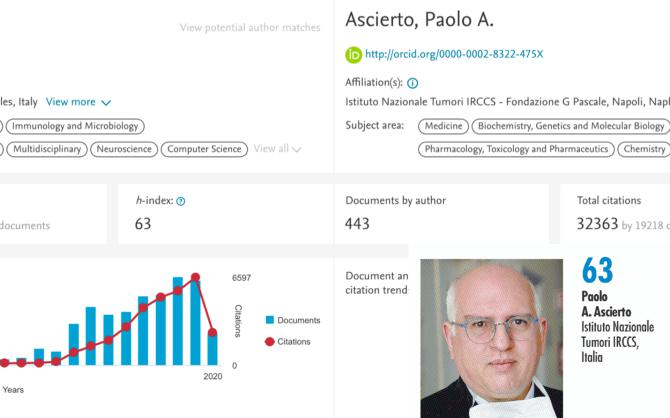Click the blue Documents legend swatch
This screenshot has height=418, width=670.
(x=270, y=320)
